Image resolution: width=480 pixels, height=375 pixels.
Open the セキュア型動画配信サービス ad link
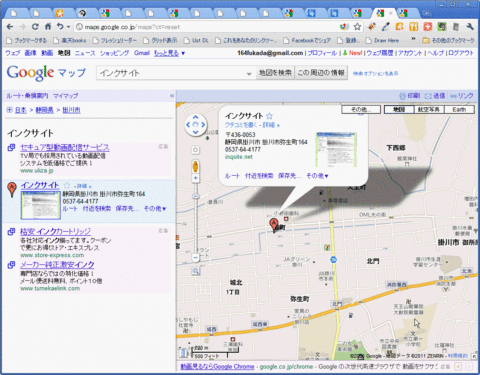[65, 147]
